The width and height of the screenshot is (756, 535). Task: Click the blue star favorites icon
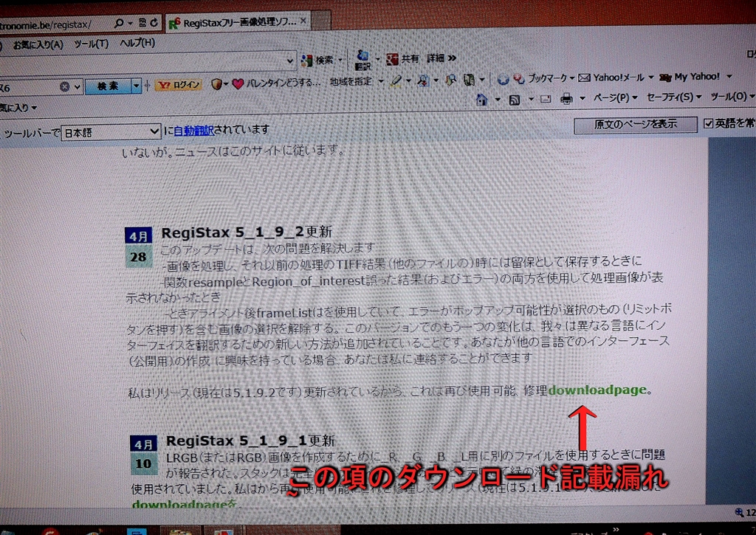503,79
